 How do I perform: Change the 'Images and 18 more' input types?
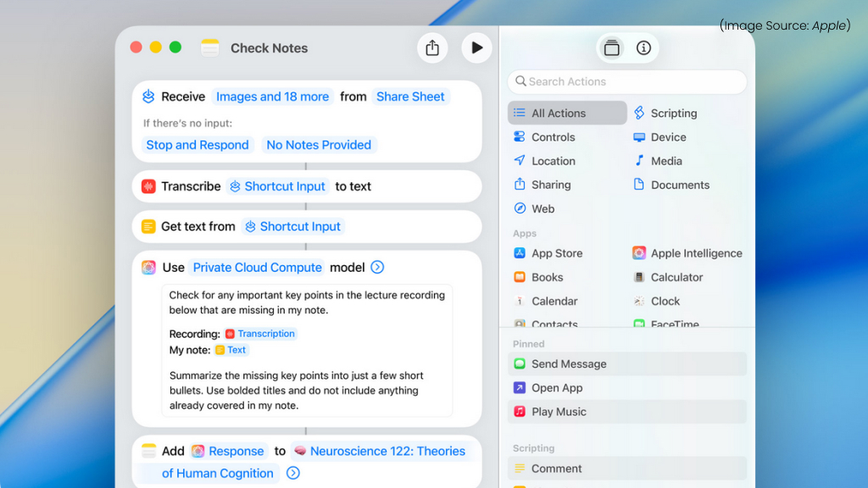(x=272, y=97)
